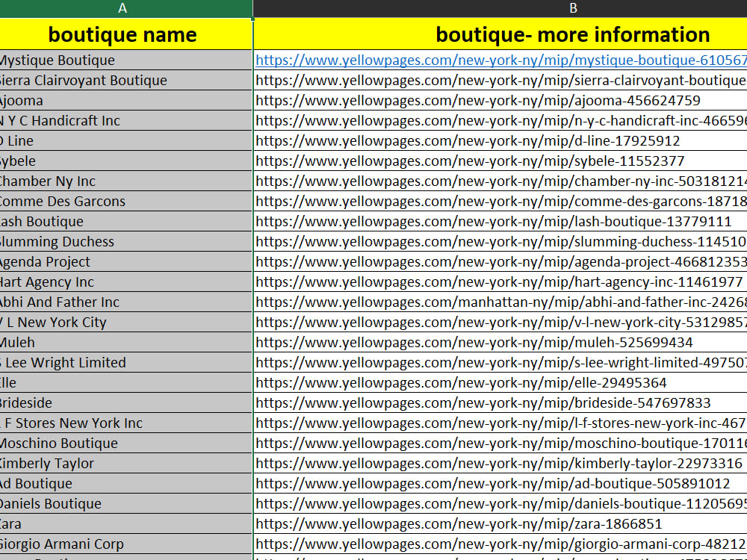Select the Zara name cell

click(x=125, y=524)
